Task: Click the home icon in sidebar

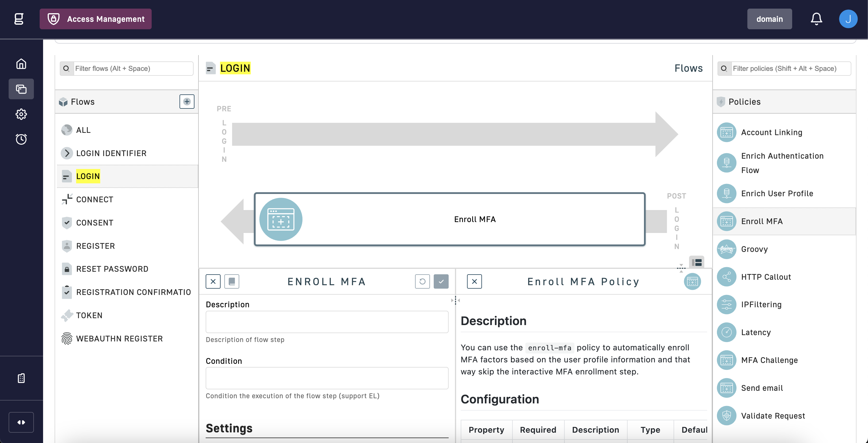Action: pos(21,64)
